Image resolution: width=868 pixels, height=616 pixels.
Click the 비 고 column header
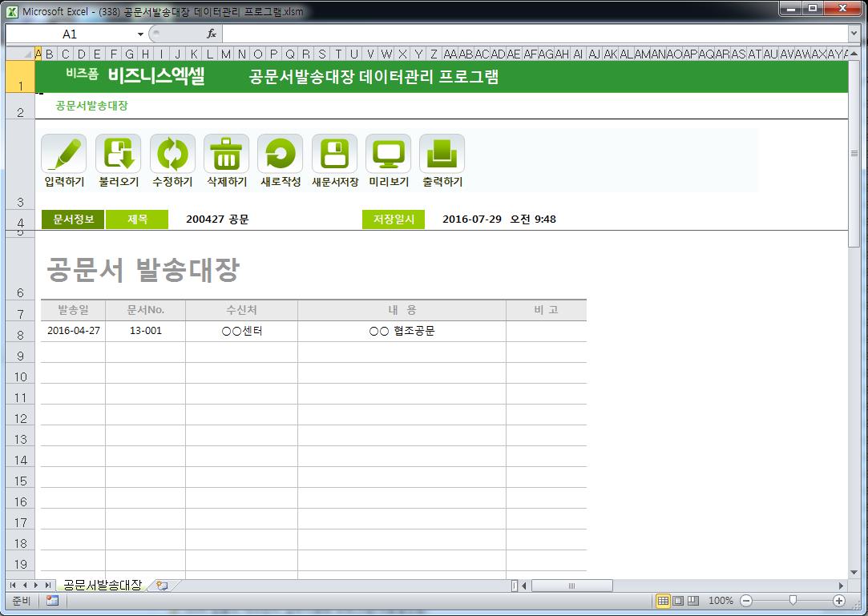[547, 311]
